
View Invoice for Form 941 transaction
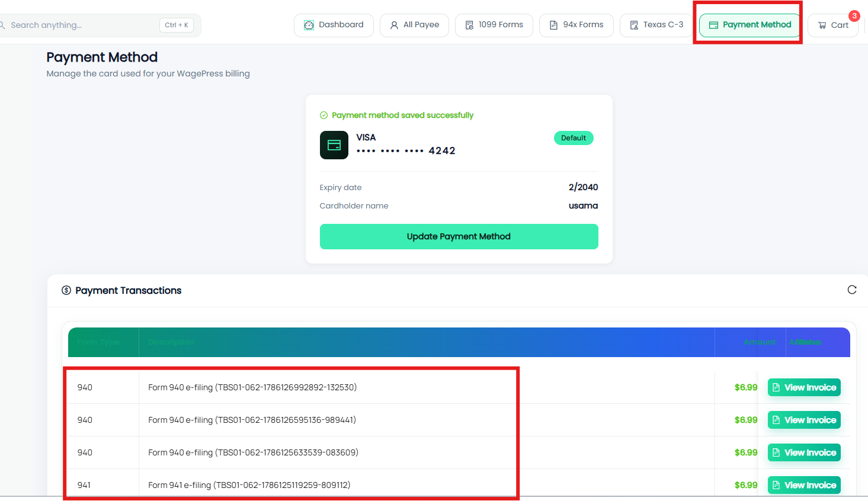coord(804,485)
